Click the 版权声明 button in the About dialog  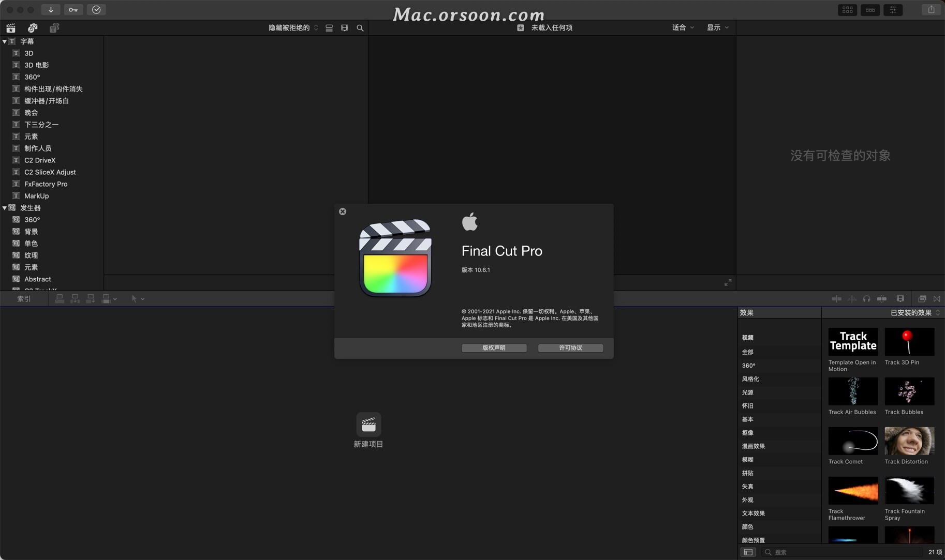(x=494, y=347)
